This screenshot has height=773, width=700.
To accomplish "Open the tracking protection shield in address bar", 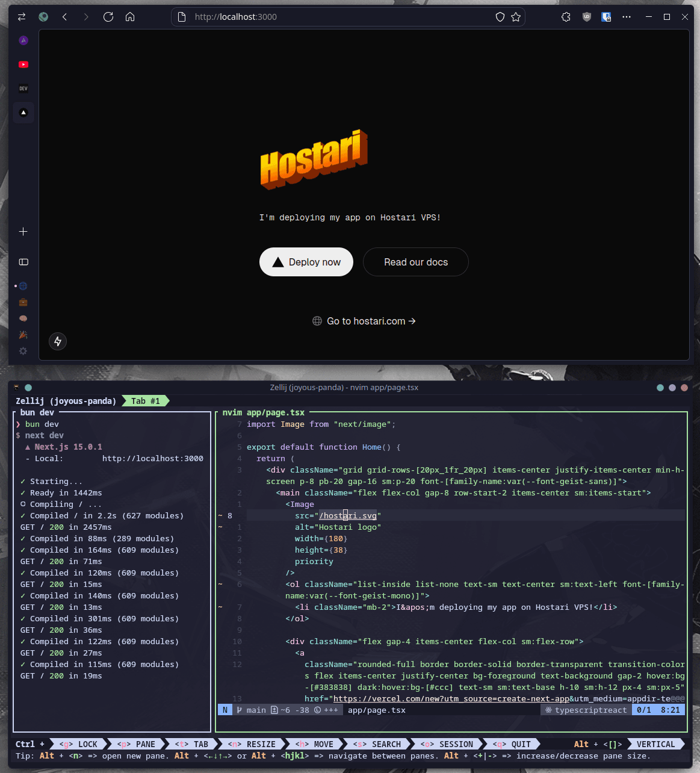I will click(x=500, y=17).
